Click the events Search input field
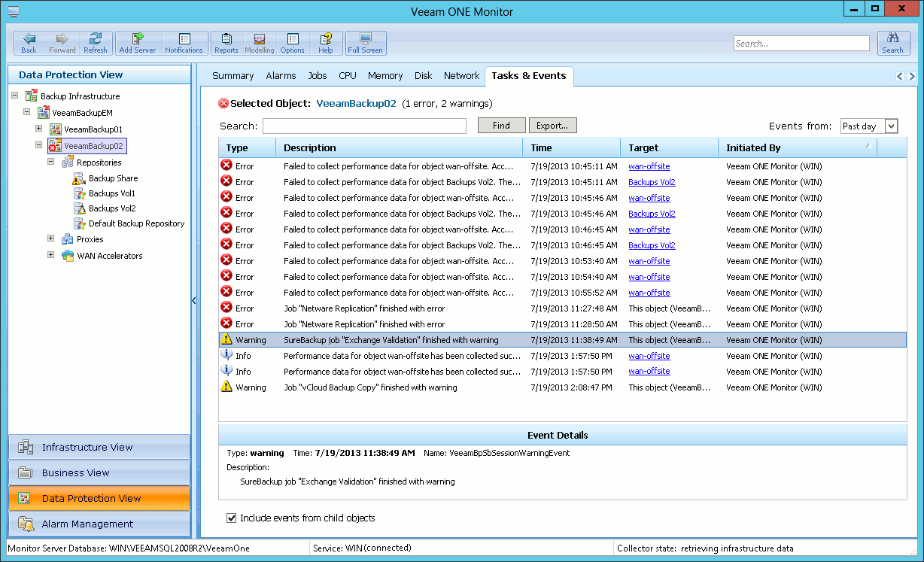This screenshot has height=562, width=924. coord(364,126)
